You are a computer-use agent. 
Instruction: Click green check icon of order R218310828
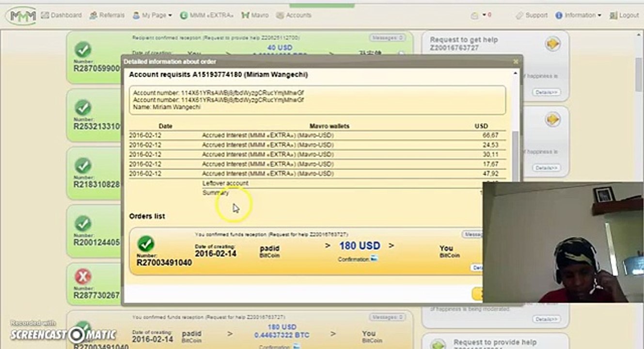[x=83, y=165]
